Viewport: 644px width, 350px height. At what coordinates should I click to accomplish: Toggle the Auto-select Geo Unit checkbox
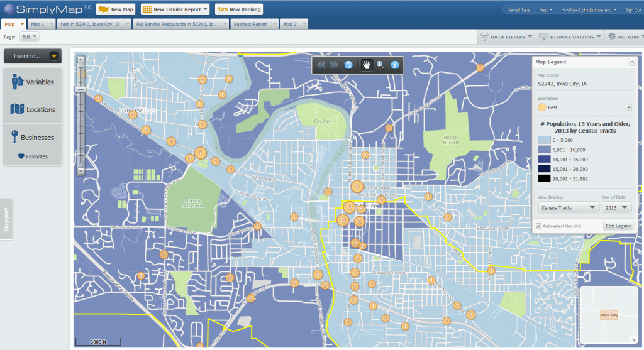[x=538, y=226]
